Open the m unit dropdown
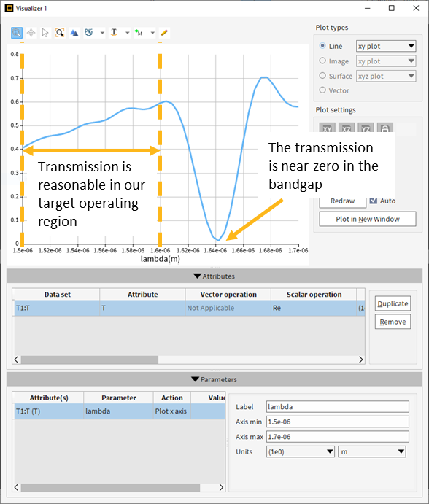Viewport: 429px width, 504px height. 372,451
